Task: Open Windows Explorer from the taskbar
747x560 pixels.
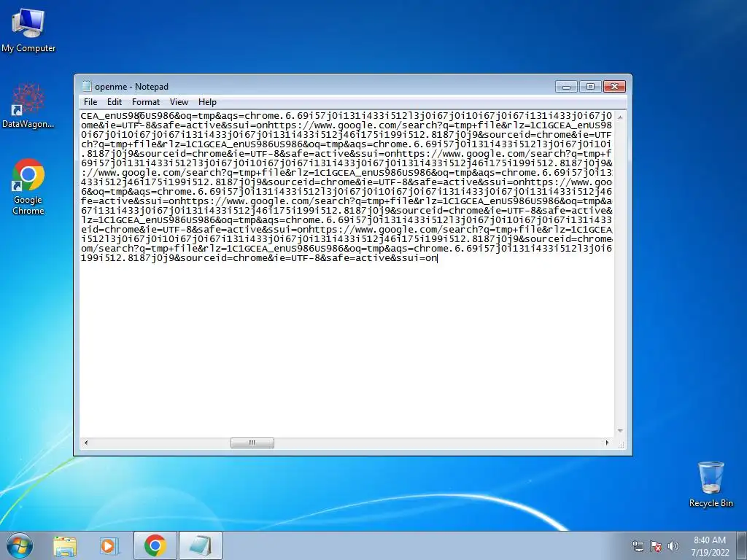Action: pos(65,546)
